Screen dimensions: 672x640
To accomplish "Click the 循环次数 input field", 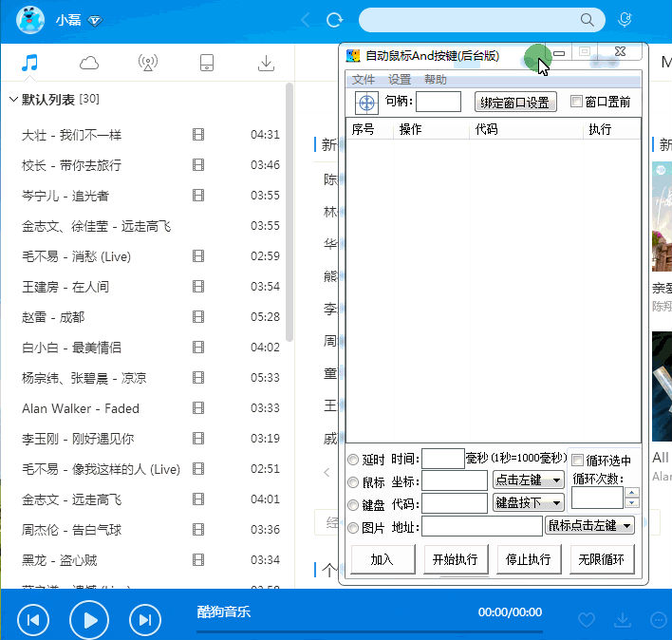I will [597, 498].
